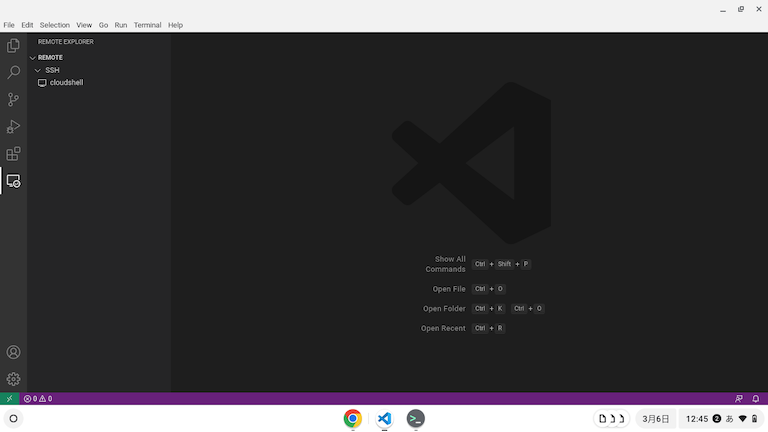Collapse the SSH tree node

(38, 71)
